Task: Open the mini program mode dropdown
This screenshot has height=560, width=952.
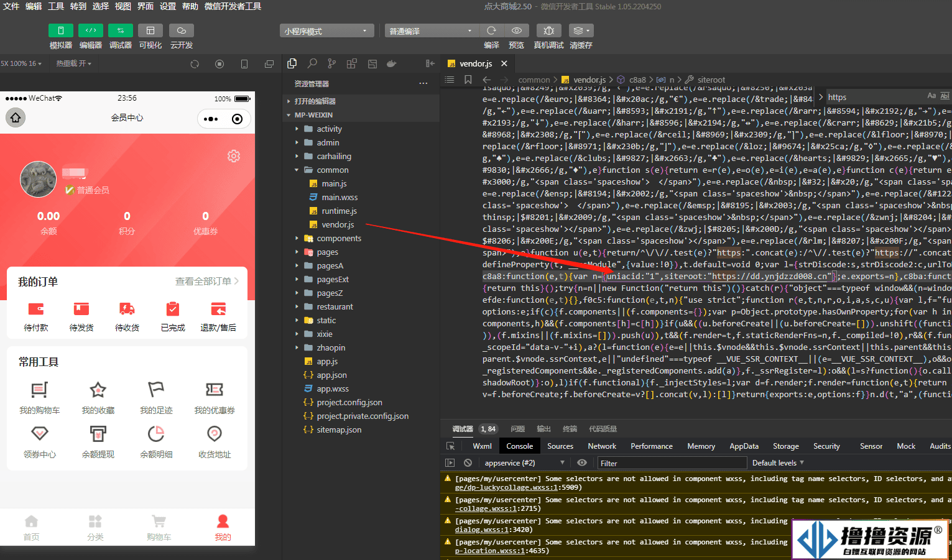Action: pos(327,31)
